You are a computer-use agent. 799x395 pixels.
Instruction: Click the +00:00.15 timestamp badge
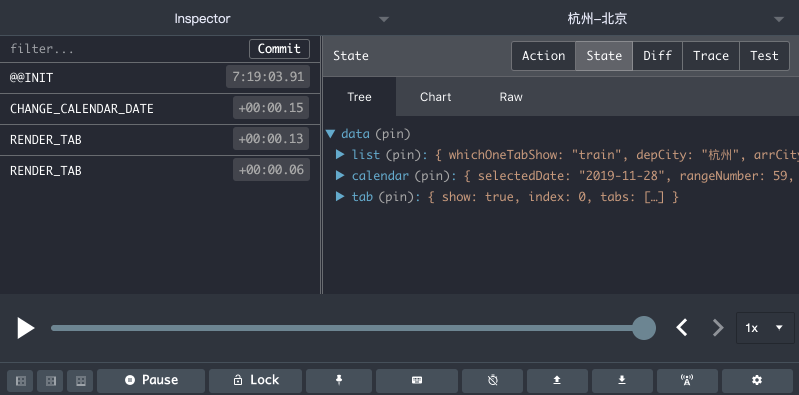(x=271, y=108)
